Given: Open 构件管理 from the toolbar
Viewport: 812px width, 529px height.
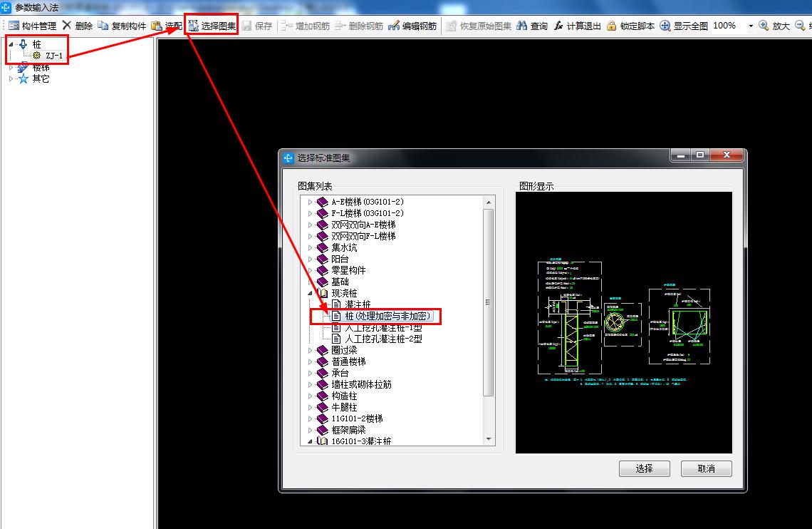Looking at the screenshot, I should coord(32,26).
